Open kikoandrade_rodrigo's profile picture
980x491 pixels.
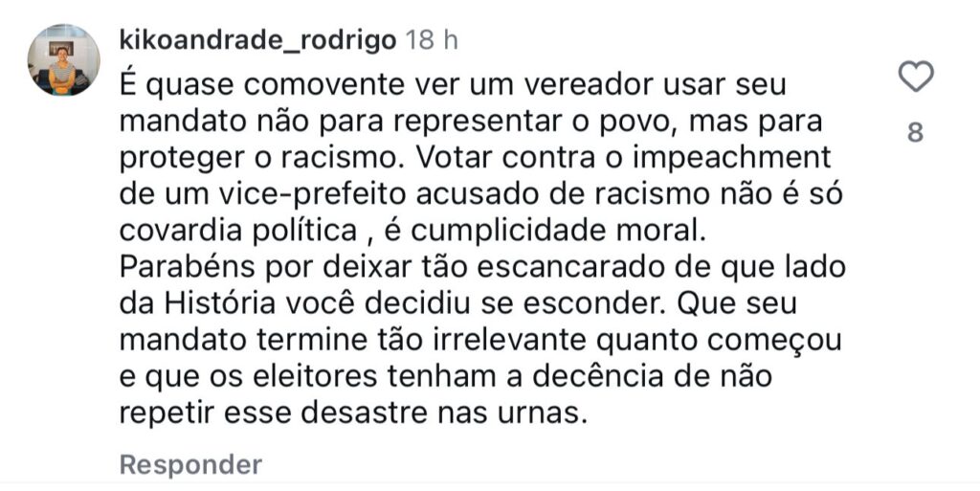tap(64, 61)
